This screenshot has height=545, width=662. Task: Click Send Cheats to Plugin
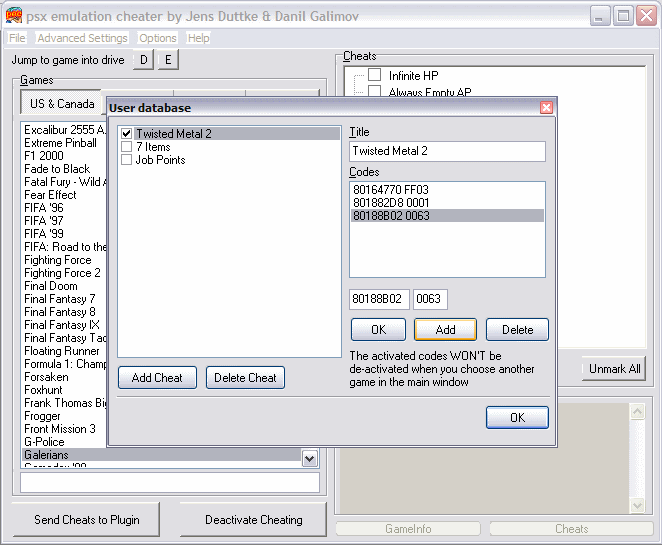(86, 519)
